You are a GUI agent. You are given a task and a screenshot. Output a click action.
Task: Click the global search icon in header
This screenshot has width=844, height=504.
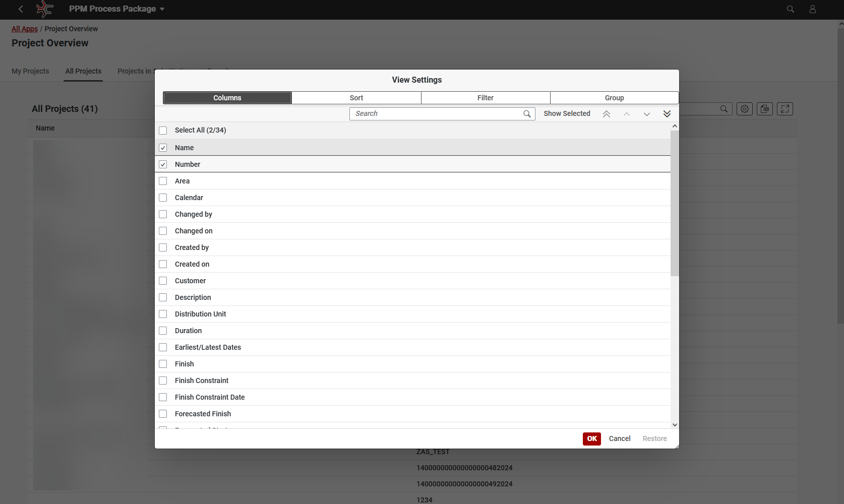click(x=791, y=9)
